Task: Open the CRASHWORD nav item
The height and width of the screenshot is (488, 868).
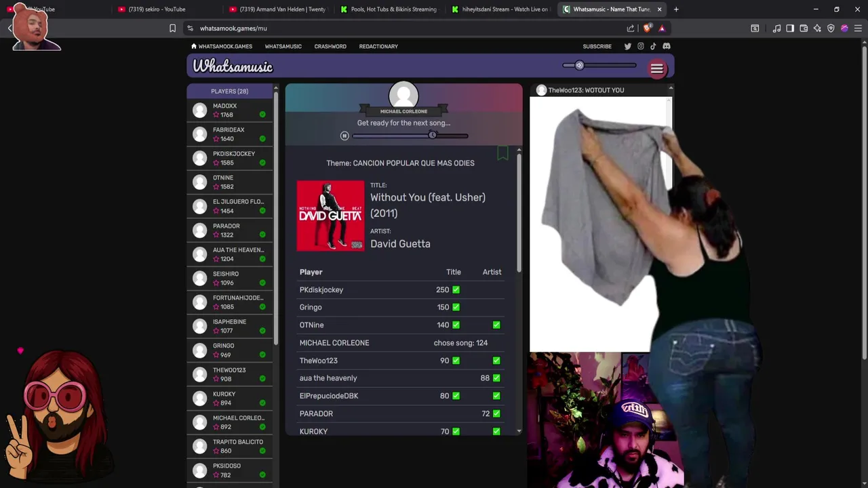Action: click(x=330, y=46)
